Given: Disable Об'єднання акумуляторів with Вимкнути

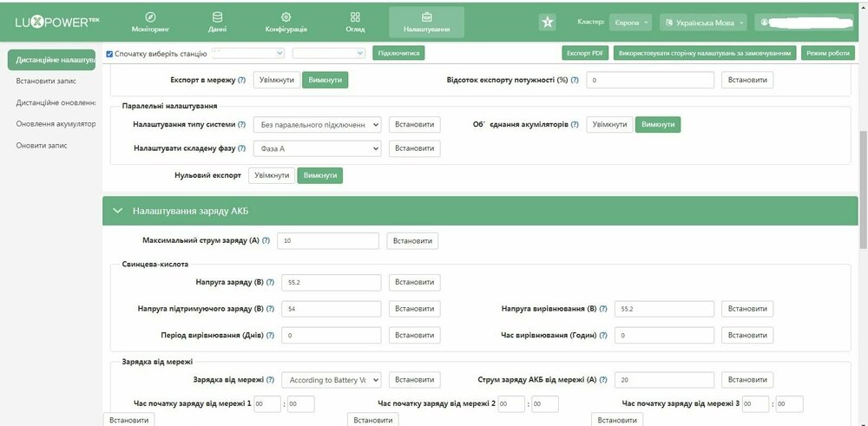Looking at the screenshot, I should click(658, 124).
